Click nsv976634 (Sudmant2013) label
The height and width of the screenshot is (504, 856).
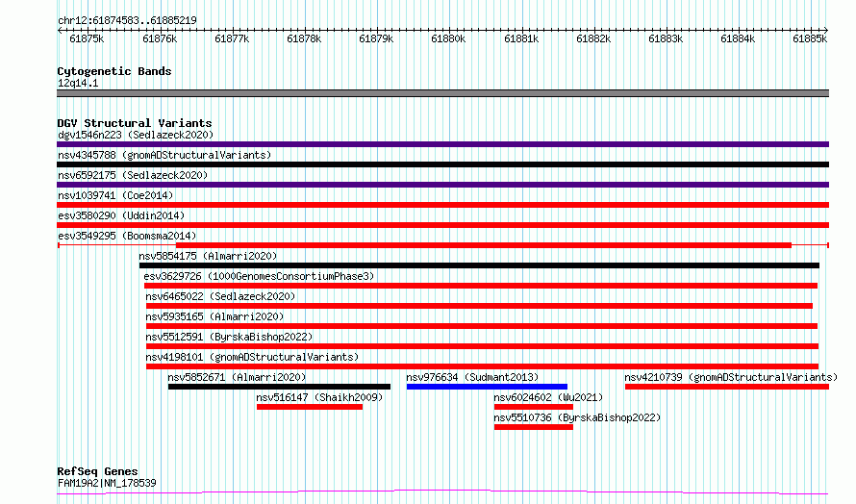click(x=472, y=377)
